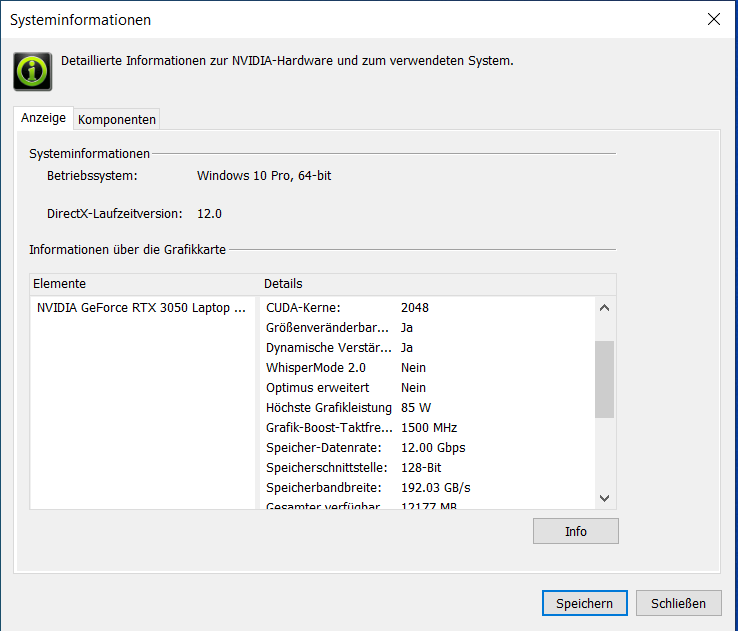Click scroll down arrow in details list
This screenshot has height=631, width=738.
[x=605, y=498]
